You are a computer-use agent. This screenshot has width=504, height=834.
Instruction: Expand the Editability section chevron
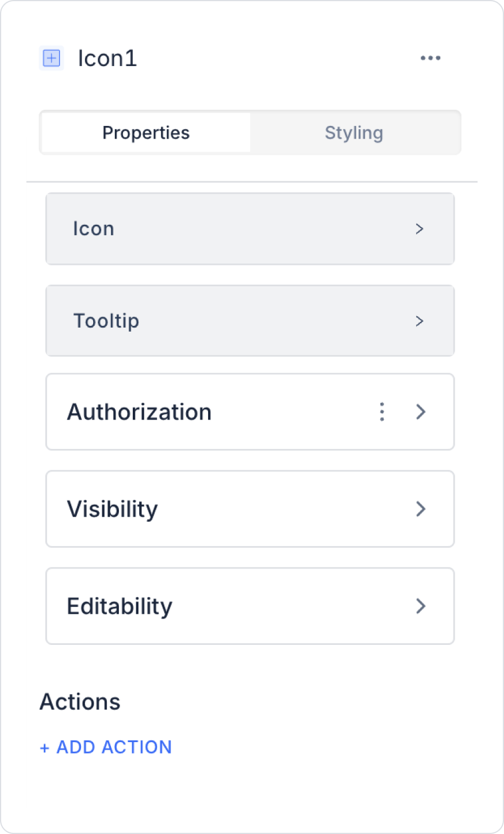coord(421,606)
